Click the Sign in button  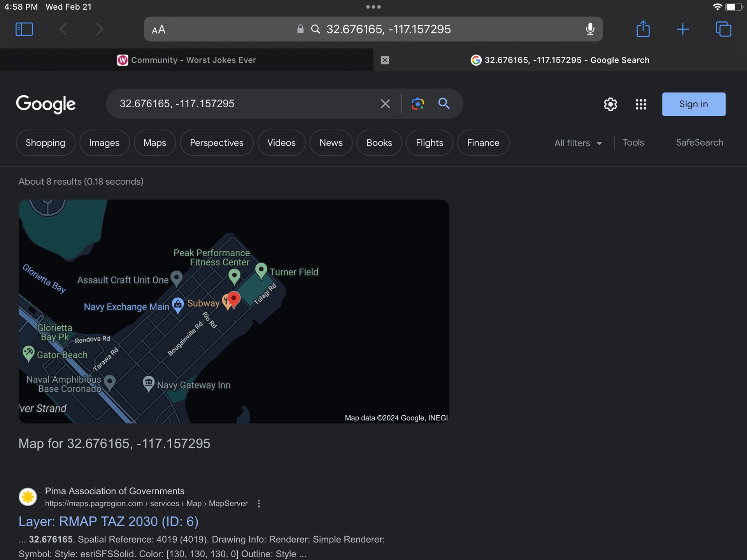(x=693, y=104)
